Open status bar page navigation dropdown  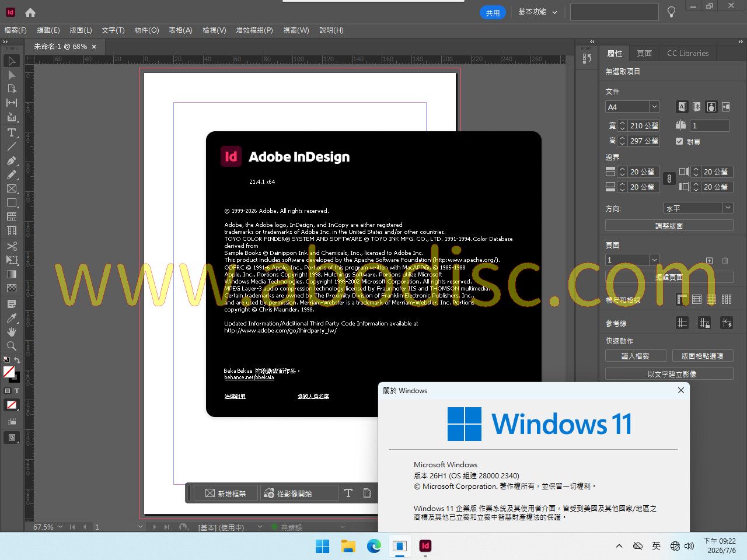tap(140, 527)
